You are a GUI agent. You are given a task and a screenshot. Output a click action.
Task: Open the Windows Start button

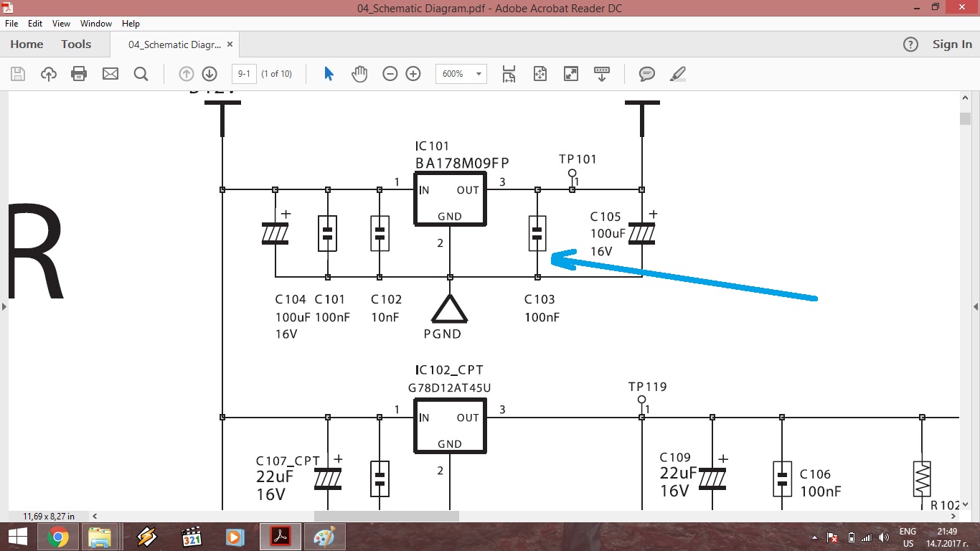[x=17, y=537]
